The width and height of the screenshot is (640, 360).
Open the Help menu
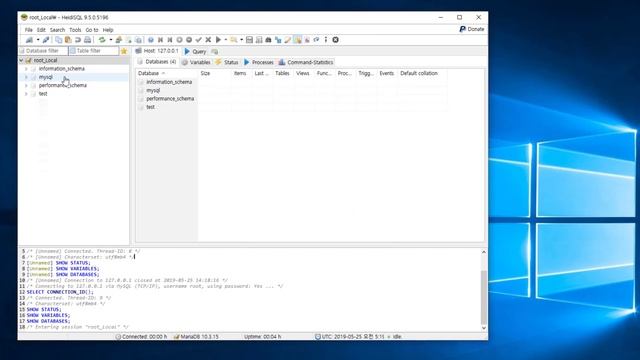pos(108,30)
